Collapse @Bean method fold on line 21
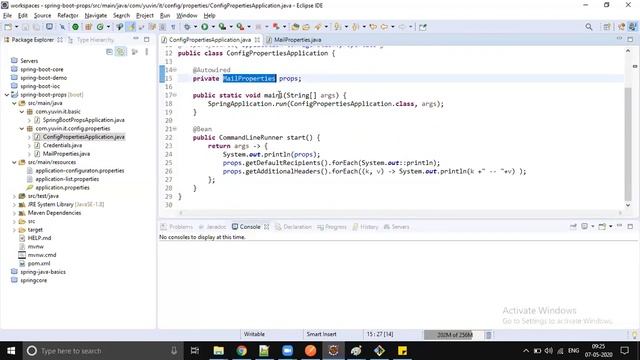640x360 pixels. (x=175, y=129)
